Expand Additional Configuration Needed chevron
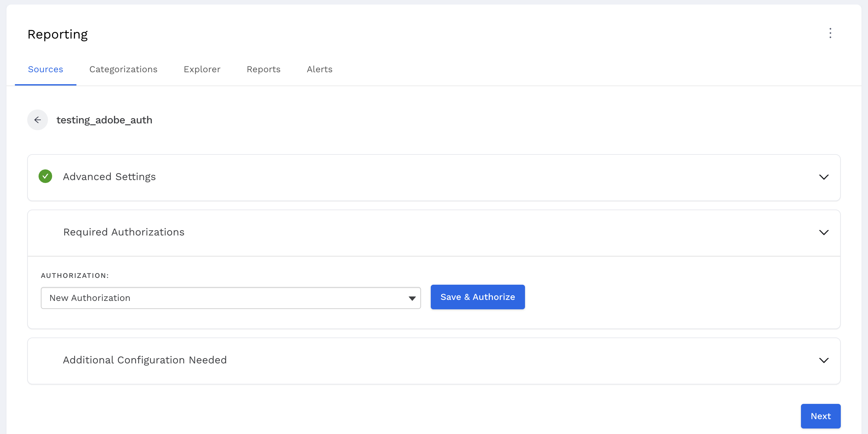 [x=824, y=360]
